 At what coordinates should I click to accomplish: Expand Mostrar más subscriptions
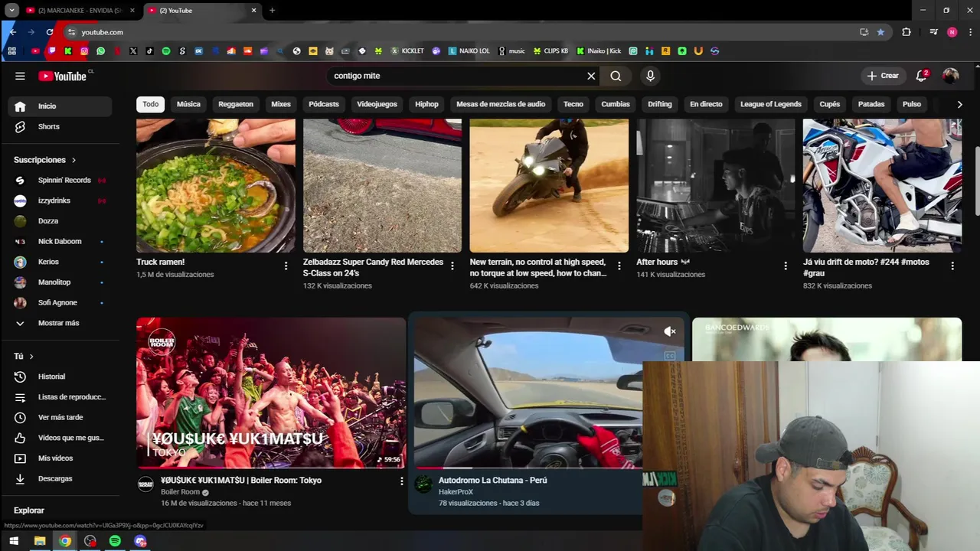(x=60, y=323)
